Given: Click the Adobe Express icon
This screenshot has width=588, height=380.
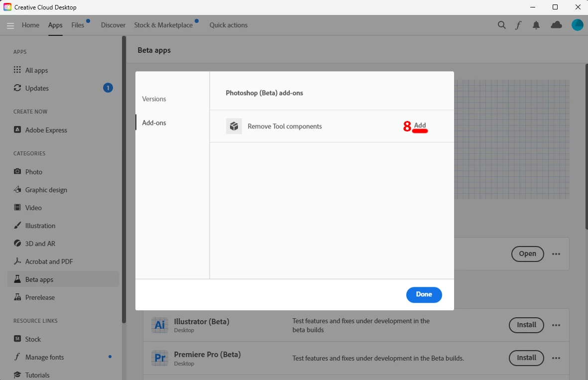Looking at the screenshot, I should (17, 129).
